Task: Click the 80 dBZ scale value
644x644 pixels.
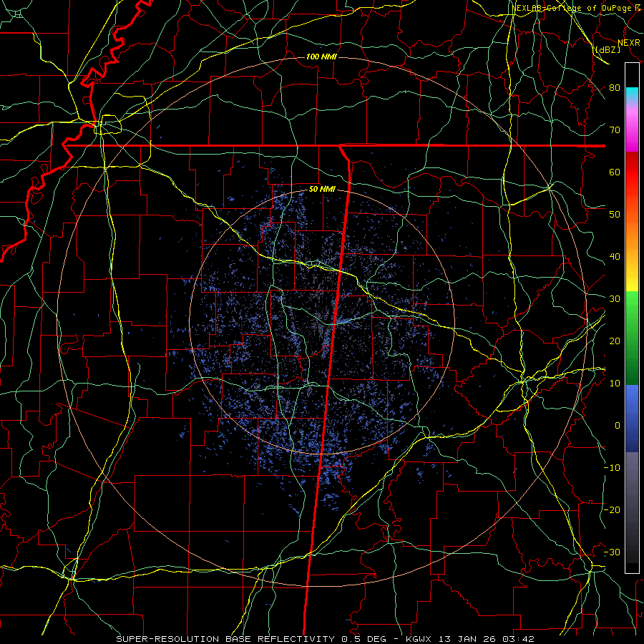Action: pos(615,88)
